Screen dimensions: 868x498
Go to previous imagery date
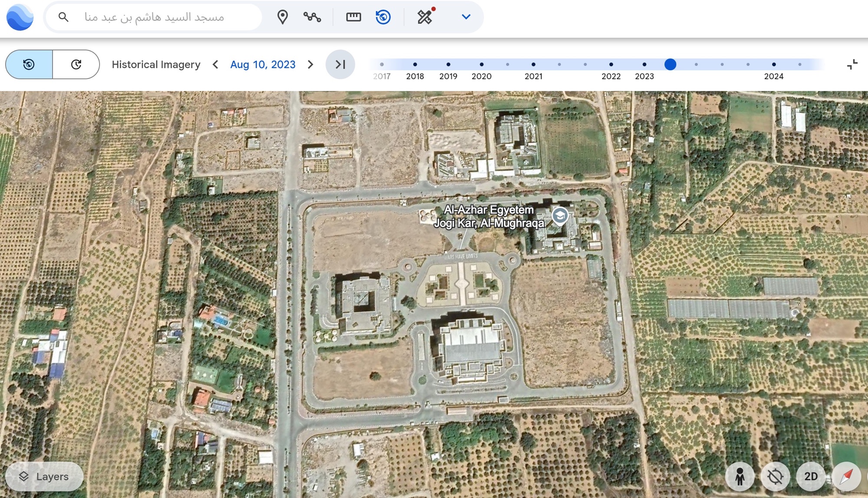point(215,65)
